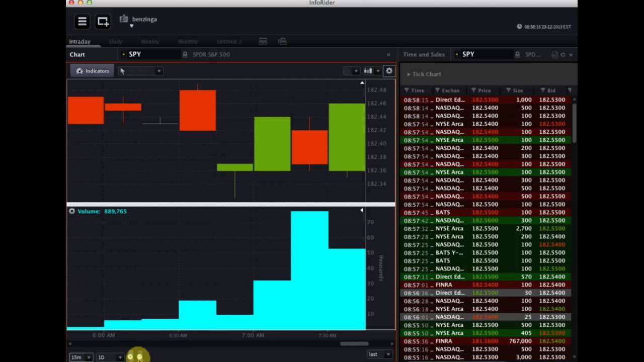Click the price pane collapse arrow

[362, 82]
